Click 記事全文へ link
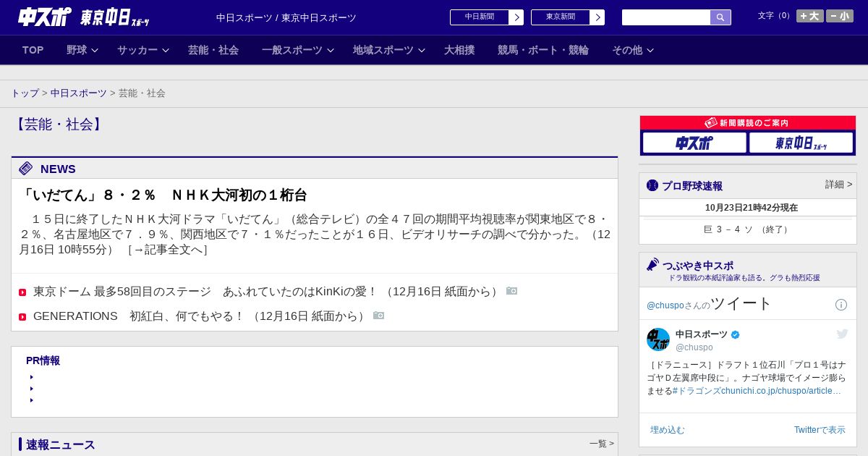Viewport: 868px width, 456px height. (x=168, y=250)
